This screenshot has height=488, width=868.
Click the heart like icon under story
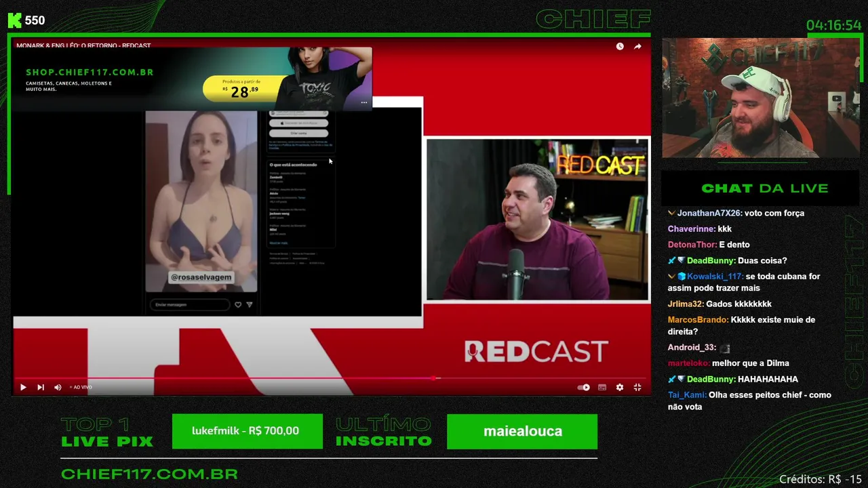click(x=238, y=305)
